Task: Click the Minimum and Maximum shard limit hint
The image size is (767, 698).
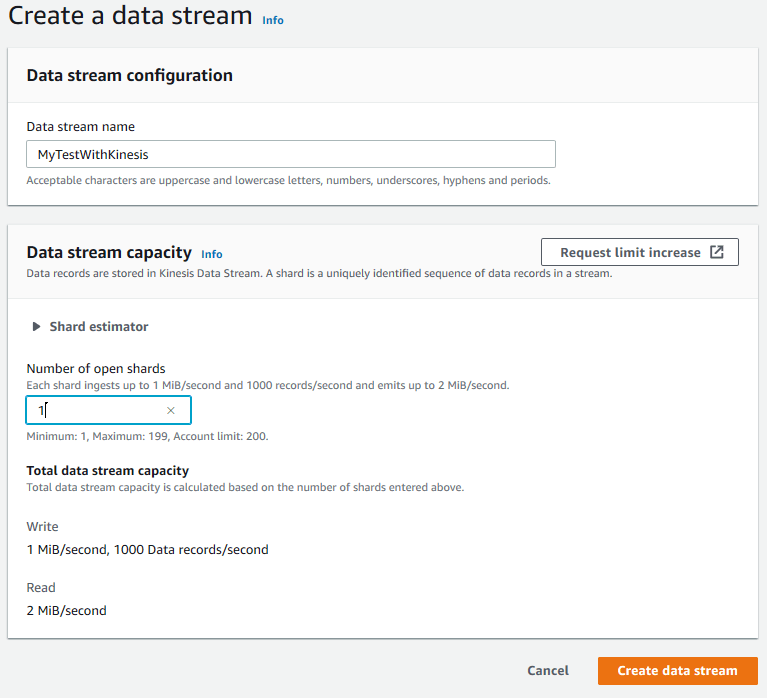Action: point(147,436)
